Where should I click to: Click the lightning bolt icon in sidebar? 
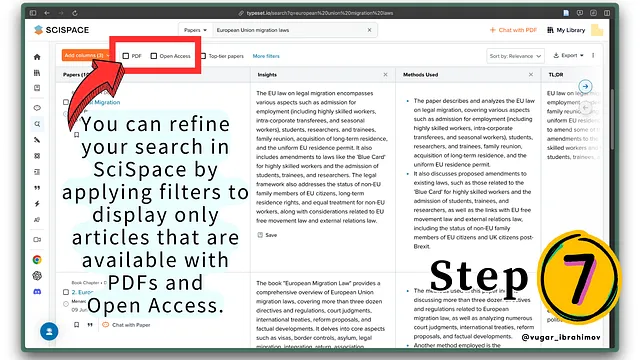37,204
